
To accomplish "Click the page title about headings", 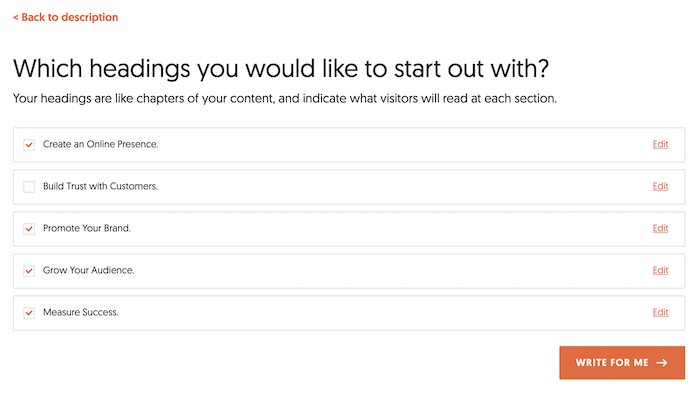I will click(281, 69).
